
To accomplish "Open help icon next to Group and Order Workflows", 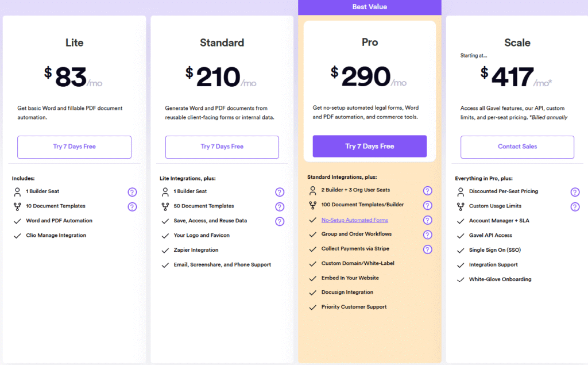I will 427,235.
